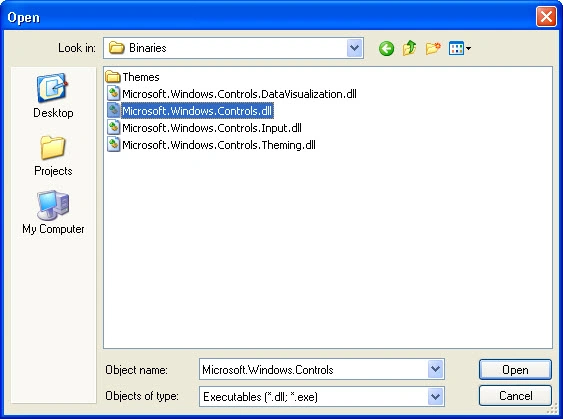563x419 pixels.
Task: Expand the Objects of type dropdown
Action: point(436,396)
